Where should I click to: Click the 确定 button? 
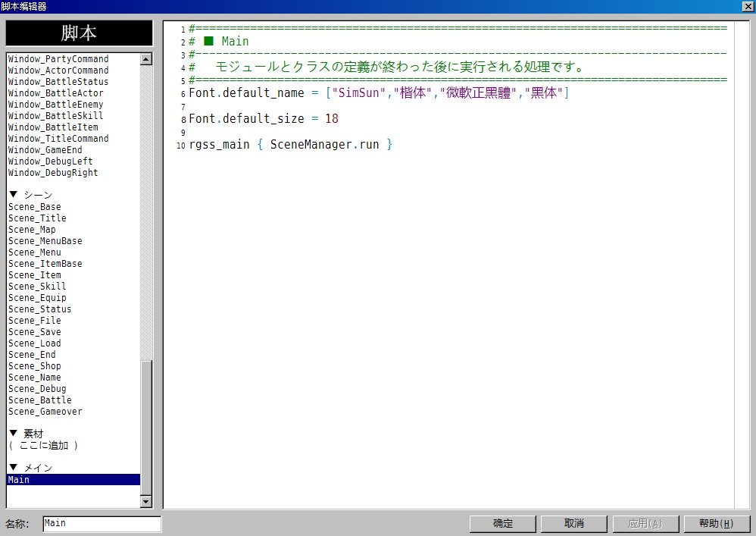[503, 523]
